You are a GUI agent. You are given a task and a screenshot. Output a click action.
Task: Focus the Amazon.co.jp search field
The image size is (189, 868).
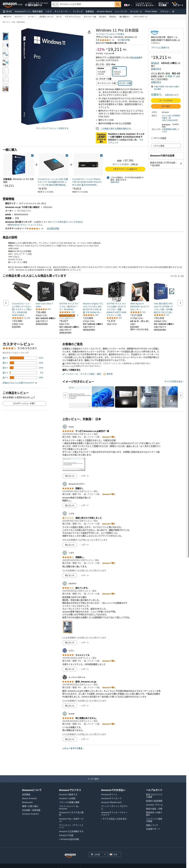click(87, 4)
